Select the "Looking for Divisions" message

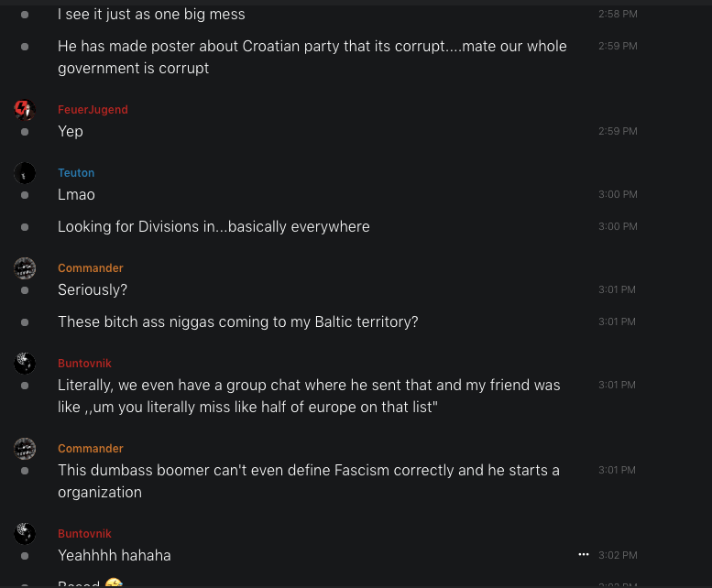(x=214, y=226)
